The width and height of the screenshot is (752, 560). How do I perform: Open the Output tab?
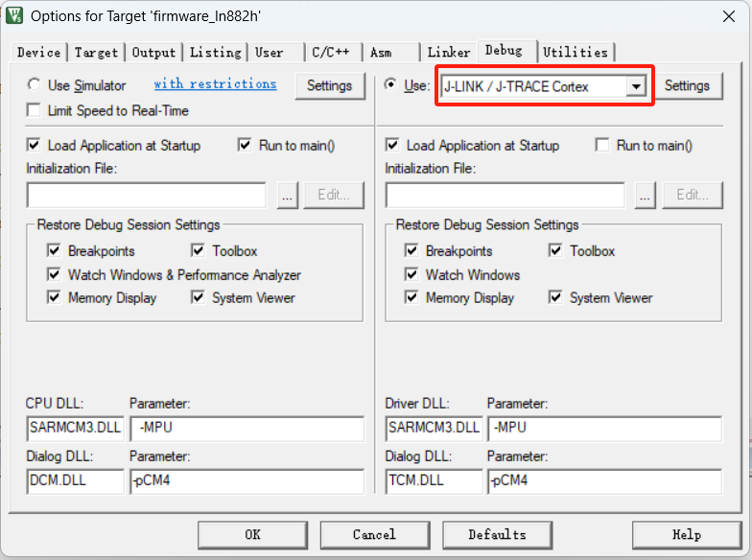tap(153, 52)
